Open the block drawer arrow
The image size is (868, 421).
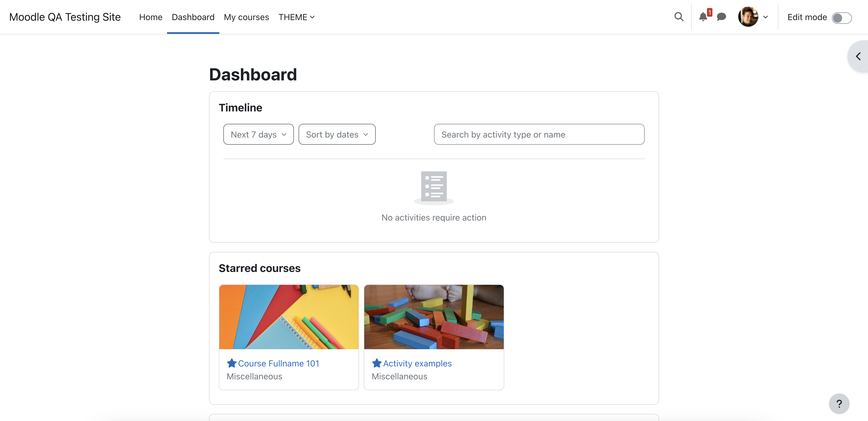pyautogui.click(x=858, y=56)
